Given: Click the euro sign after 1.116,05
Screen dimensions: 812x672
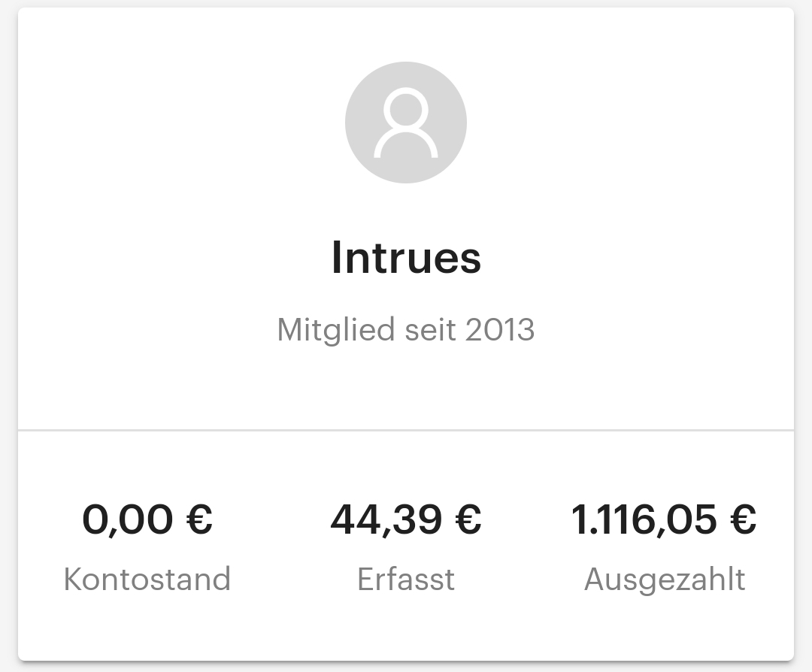Looking at the screenshot, I should 743,519.
